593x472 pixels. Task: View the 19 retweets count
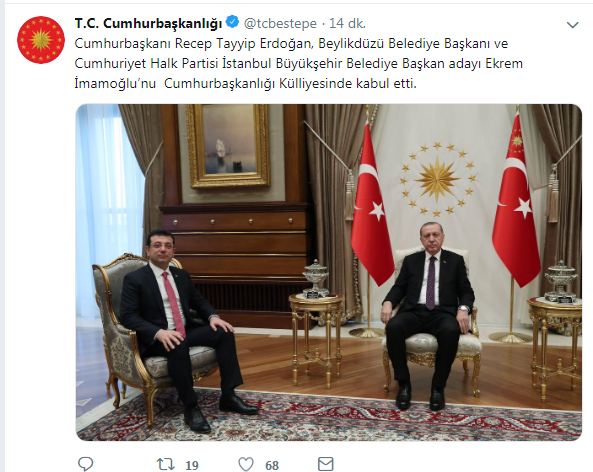[192, 465]
